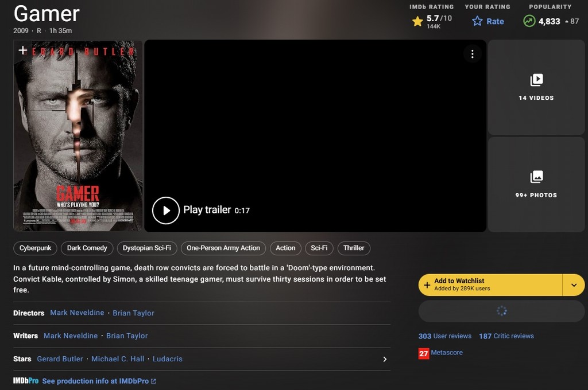Click the yellow IMDb rating star
Screen dimensions: 588x390
coord(417,21)
